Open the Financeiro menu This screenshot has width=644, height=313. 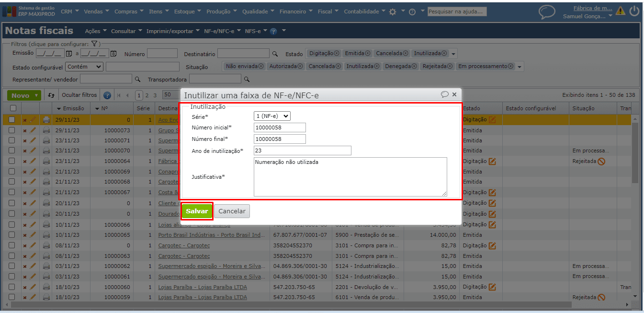[296, 12]
